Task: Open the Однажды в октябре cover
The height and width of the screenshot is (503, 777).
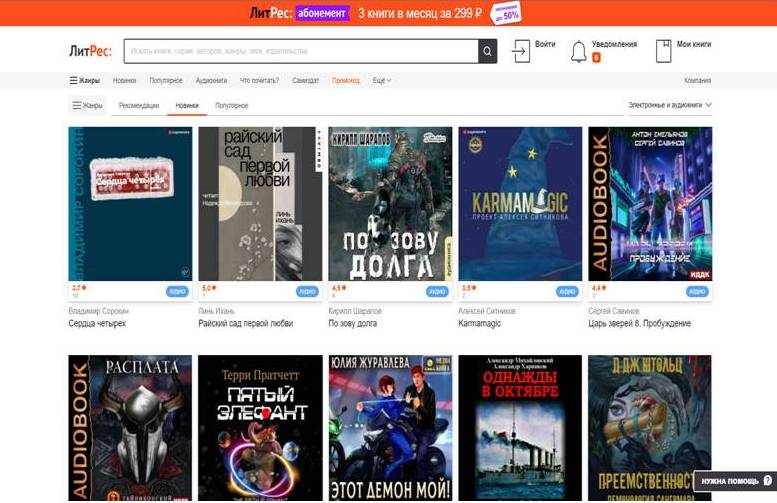Action: 520,428
